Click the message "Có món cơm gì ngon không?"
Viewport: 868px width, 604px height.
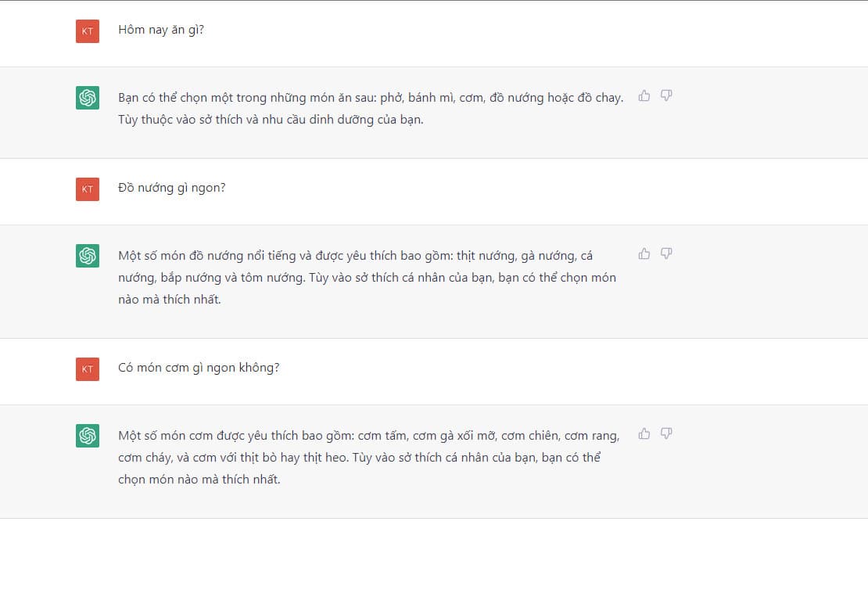pos(199,368)
